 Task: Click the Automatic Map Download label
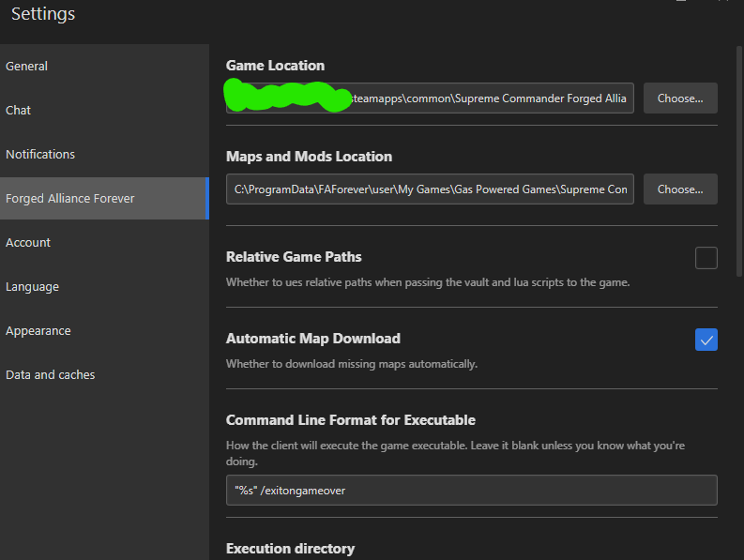(313, 339)
